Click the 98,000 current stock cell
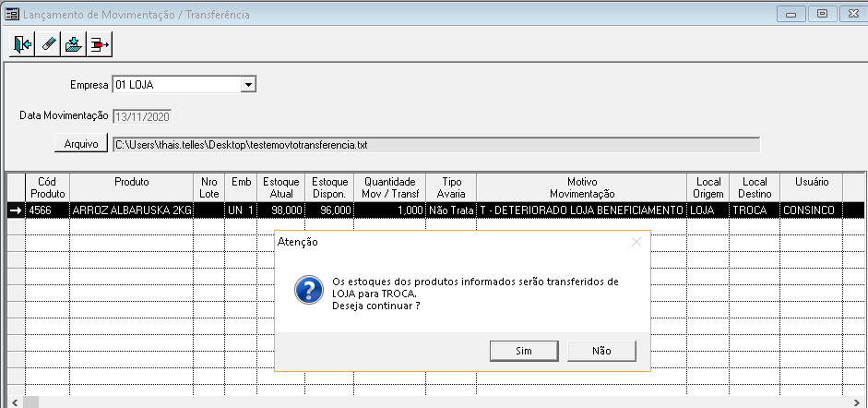The image size is (868, 408). tap(281, 210)
